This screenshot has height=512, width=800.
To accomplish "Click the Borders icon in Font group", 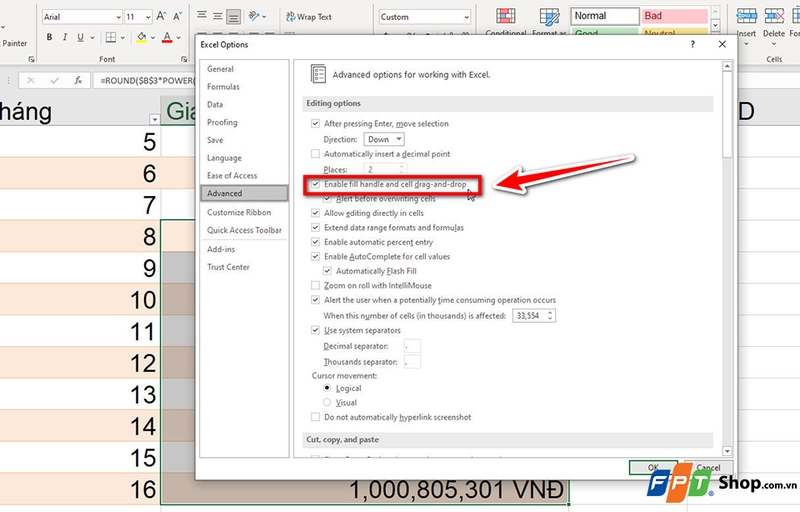I will point(111,37).
